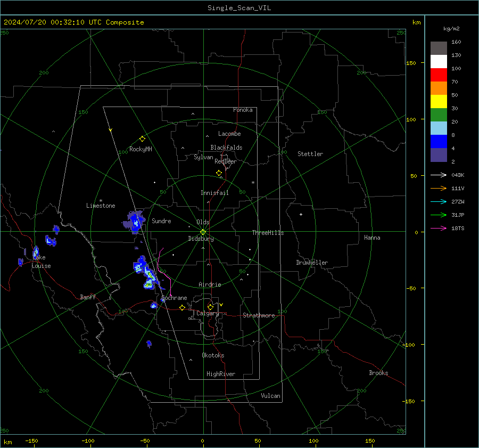Select the Banff label
Image resolution: width=479 pixels, height=448 pixels.
(x=88, y=297)
